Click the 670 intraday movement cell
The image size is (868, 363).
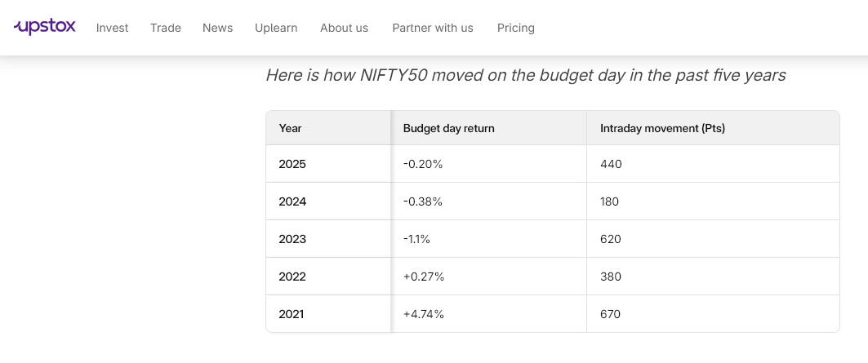click(611, 314)
